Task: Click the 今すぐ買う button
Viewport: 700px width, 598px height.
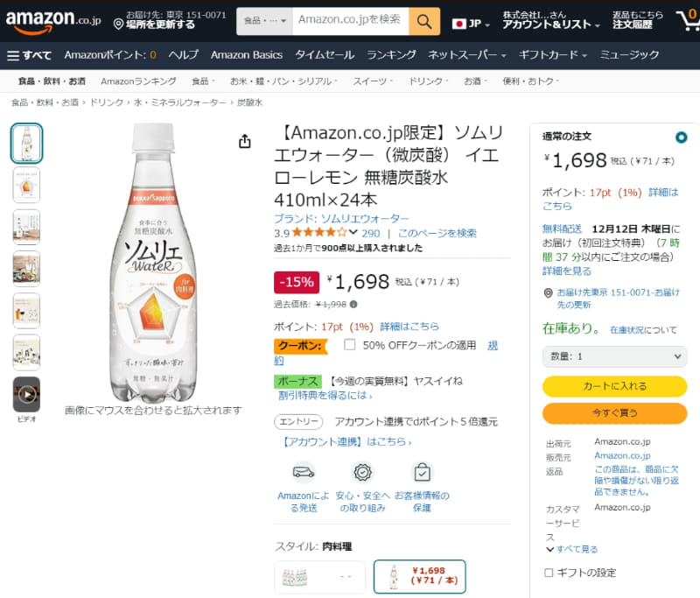Action: [x=614, y=413]
